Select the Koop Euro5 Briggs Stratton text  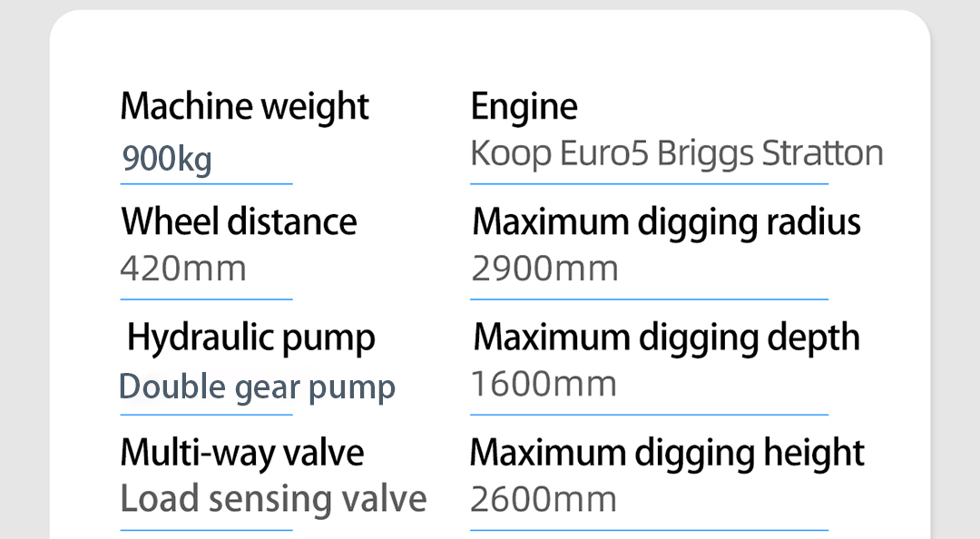point(677,154)
